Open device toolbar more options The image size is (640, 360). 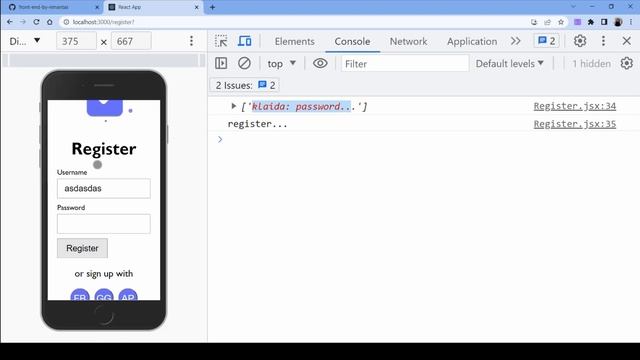click(191, 41)
